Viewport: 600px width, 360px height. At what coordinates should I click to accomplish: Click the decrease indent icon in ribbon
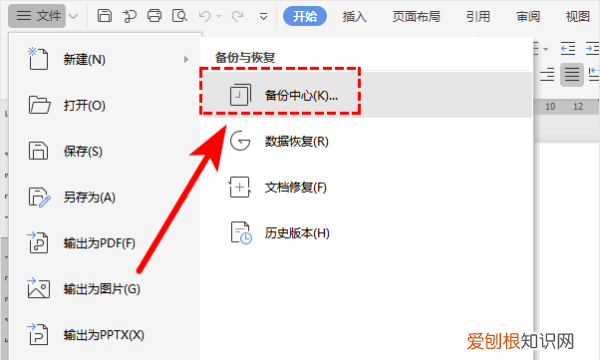pyautogui.click(x=568, y=49)
